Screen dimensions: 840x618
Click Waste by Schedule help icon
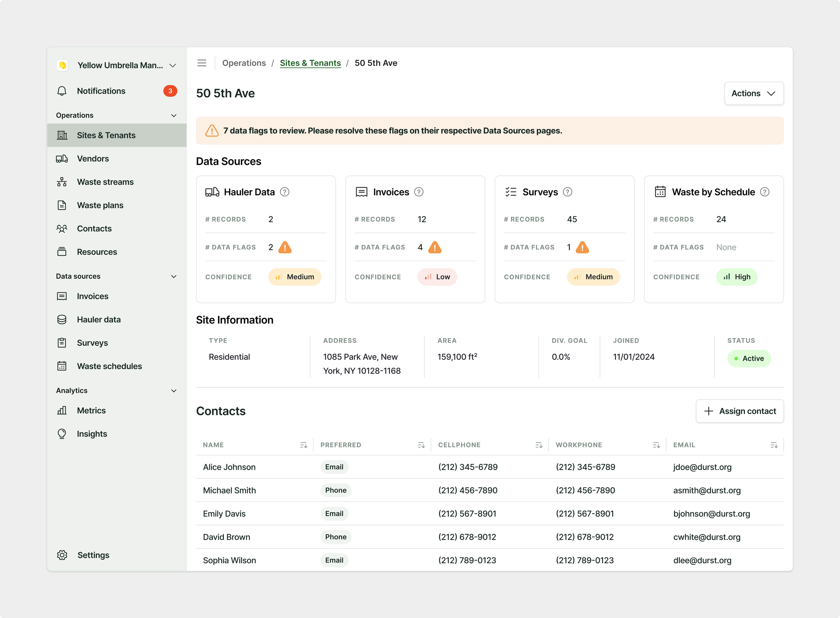click(x=764, y=192)
